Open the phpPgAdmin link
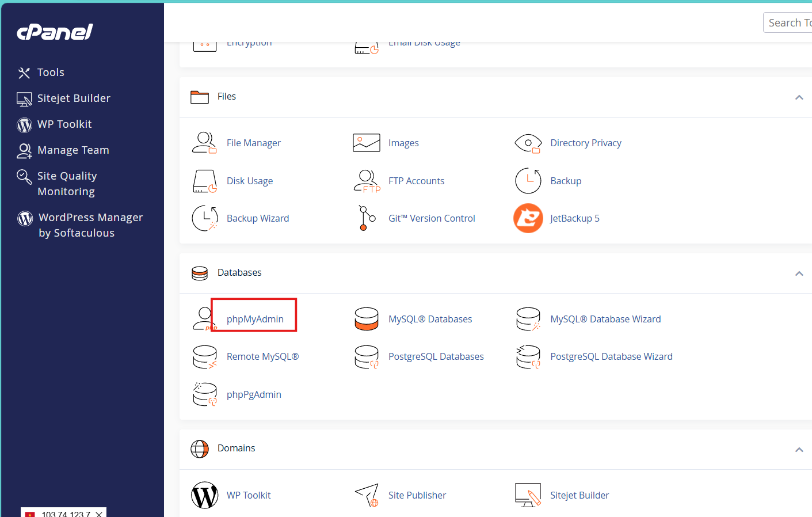The width and height of the screenshot is (812, 517). 254,394
